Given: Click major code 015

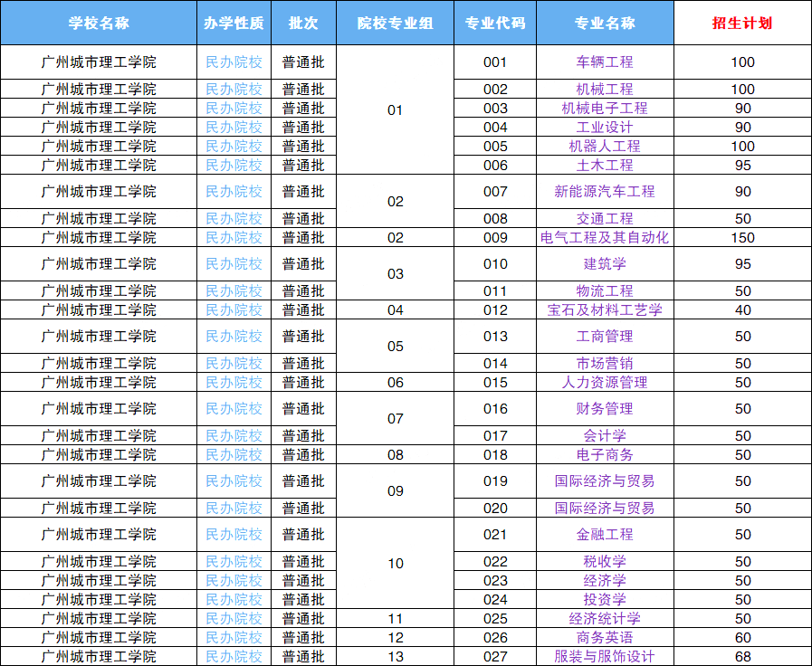Looking at the screenshot, I should click(x=495, y=383).
